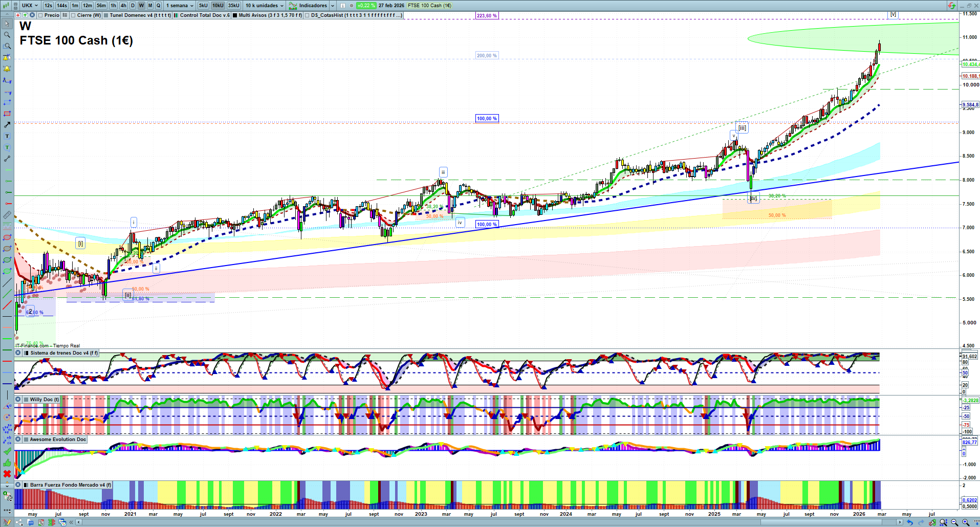This screenshot has width=980, height=527.
Task: Toggle the Willy Doc indicator color box
Action: click(26, 400)
